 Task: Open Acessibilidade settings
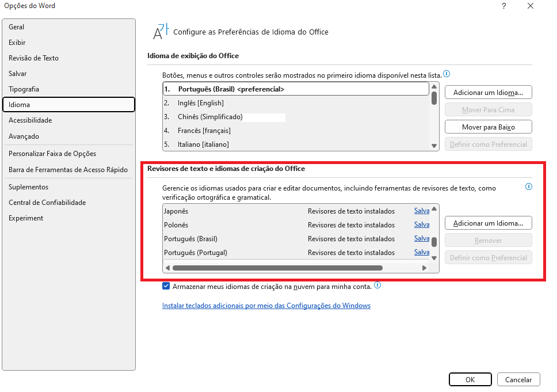pyautogui.click(x=68, y=120)
